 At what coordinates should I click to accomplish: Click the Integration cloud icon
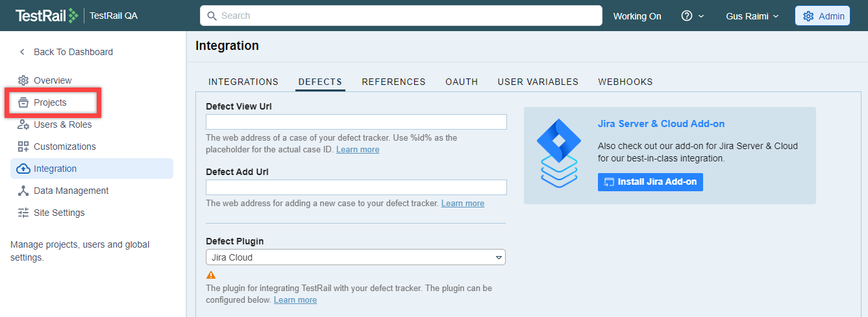(23, 169)
